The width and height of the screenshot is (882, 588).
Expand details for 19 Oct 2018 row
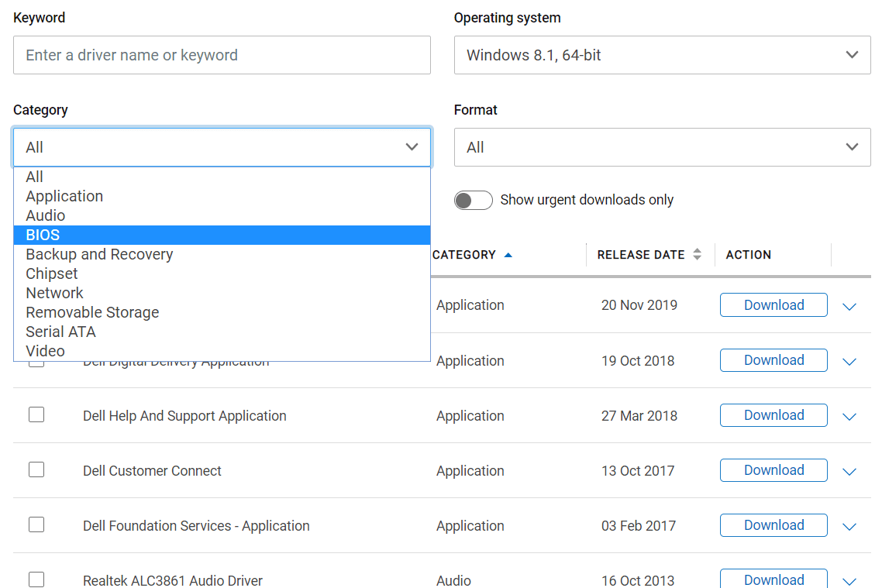coord(849,362)
